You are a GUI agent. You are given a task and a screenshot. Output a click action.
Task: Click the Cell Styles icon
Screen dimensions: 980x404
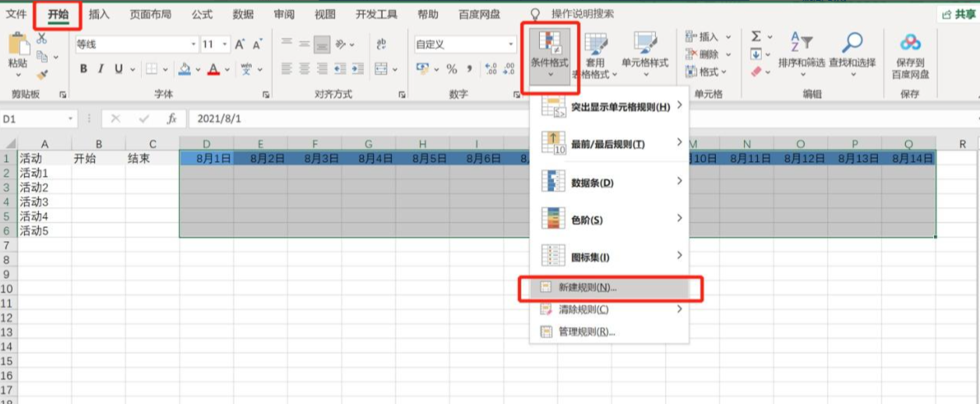click(x=645, y=43)
